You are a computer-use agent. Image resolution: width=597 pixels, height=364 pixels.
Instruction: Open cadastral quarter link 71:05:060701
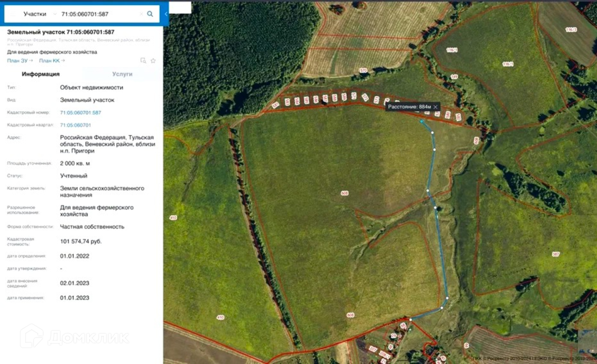tap(76, 125)
